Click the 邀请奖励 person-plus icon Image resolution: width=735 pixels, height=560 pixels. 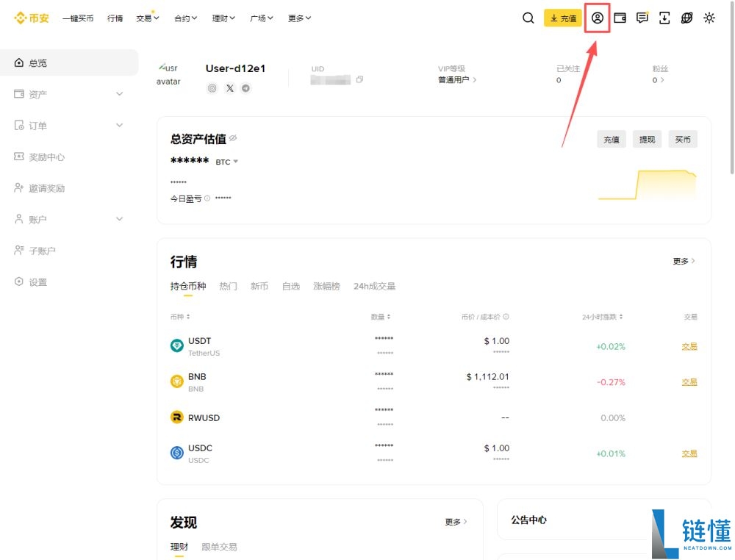(x=19, y=188)
